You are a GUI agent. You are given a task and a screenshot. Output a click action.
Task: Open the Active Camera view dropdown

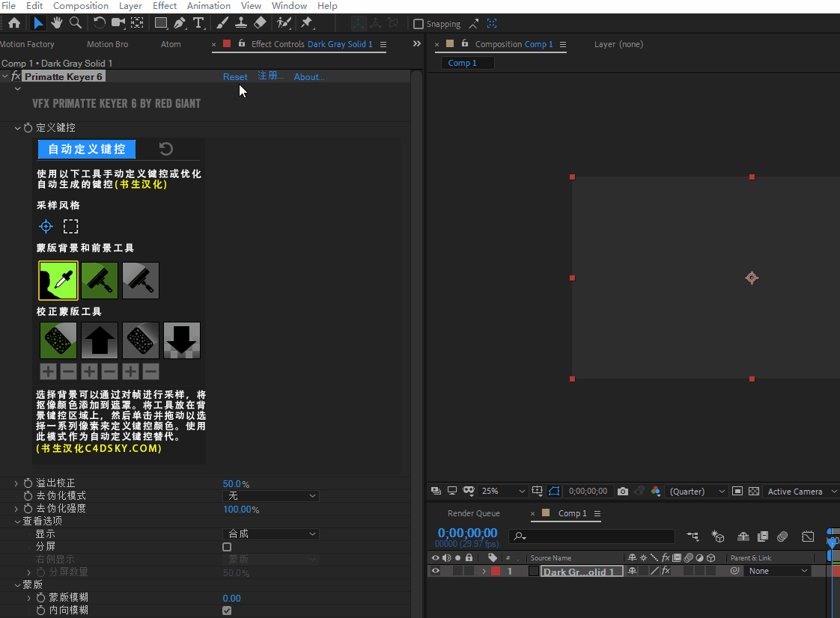pyautogui.click(x=801, y=491)
